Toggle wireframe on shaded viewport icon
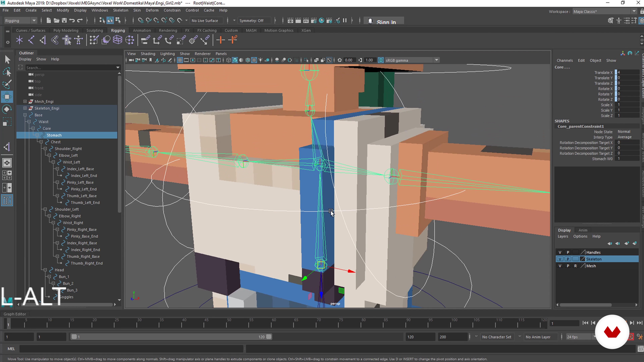Viewport: 644px width, 362px height. pyautogui.click(x=248, y=60)
